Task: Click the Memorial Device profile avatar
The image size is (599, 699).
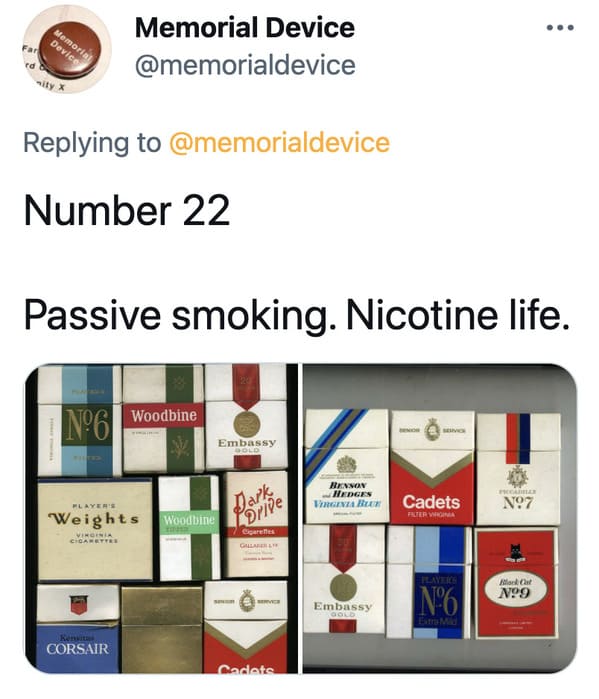Action: [67, 49]
